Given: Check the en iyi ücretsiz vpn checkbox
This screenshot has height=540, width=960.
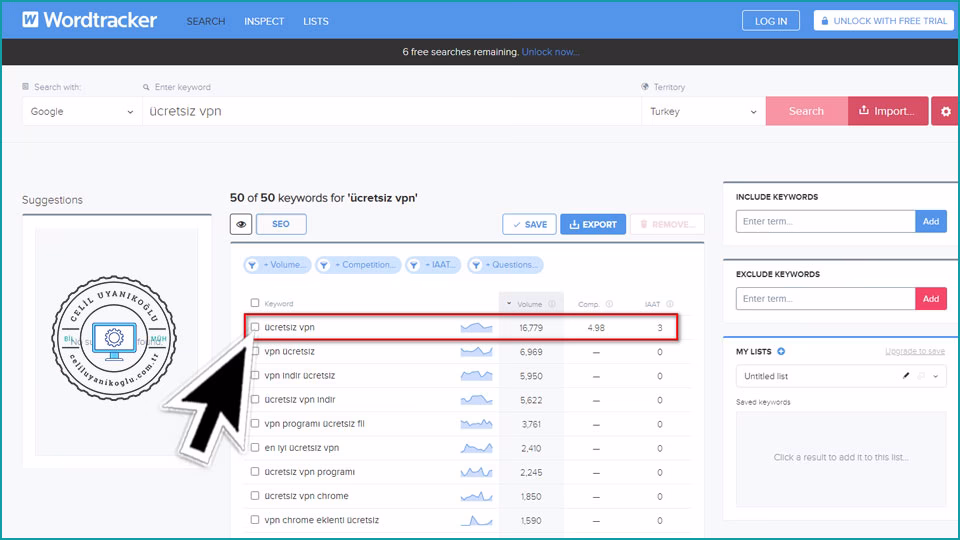Looking at the screenshot, I should (x=255, y=448).
